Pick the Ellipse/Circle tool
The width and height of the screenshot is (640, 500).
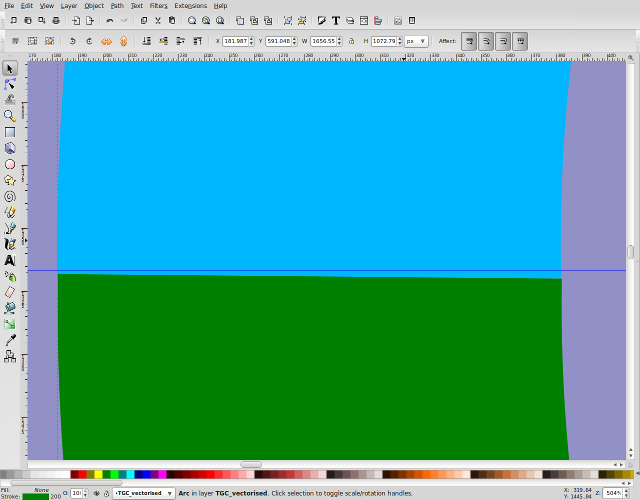coord(10,164)
